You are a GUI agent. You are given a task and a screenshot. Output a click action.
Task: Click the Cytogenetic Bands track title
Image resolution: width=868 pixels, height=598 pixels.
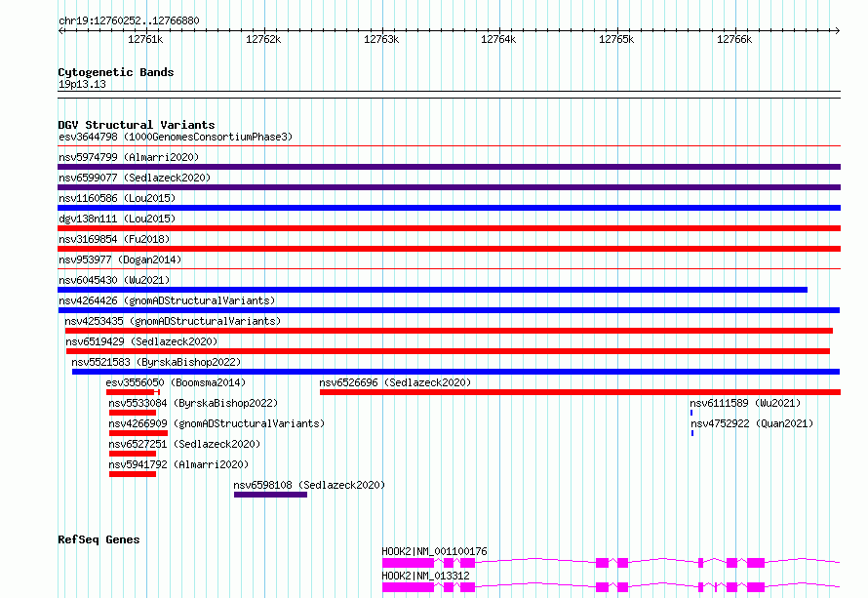115,72
